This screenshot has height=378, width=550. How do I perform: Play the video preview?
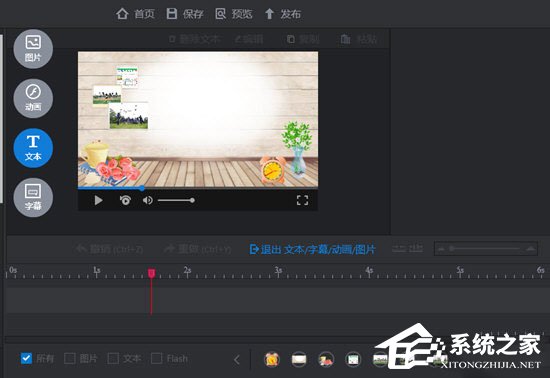tap(98, 200)
